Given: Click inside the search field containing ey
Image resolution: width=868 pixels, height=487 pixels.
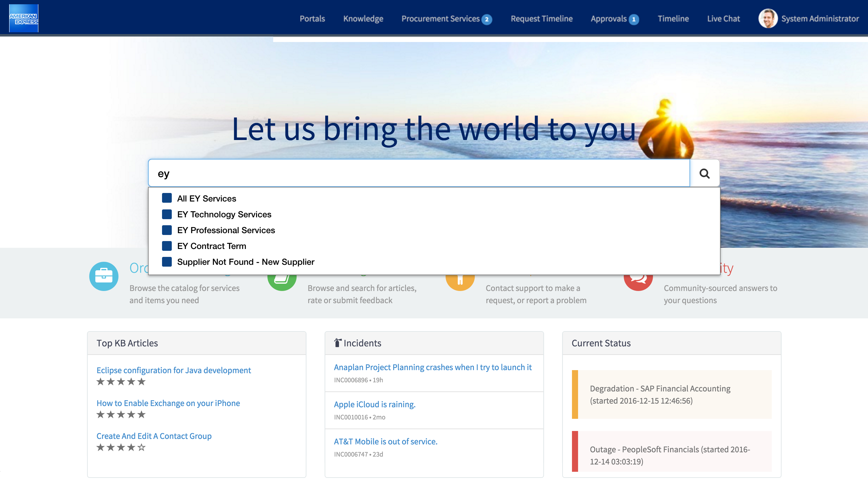Looking at the screenshot, I should 418,173.
